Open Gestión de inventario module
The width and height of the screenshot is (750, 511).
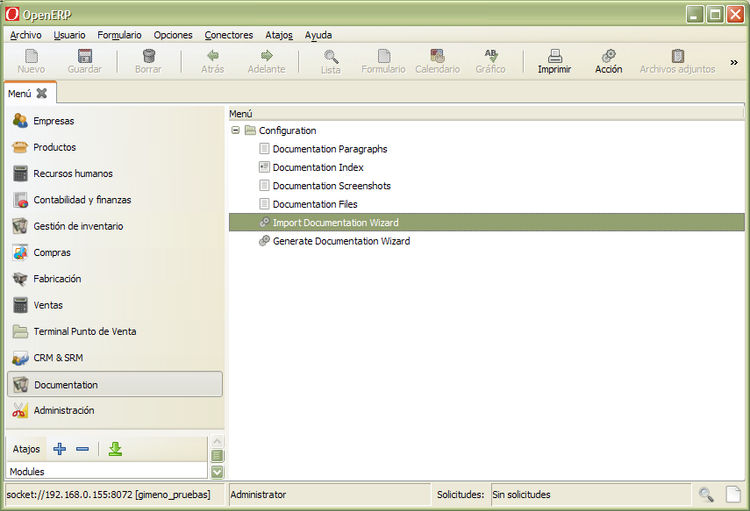pos(115,226)
